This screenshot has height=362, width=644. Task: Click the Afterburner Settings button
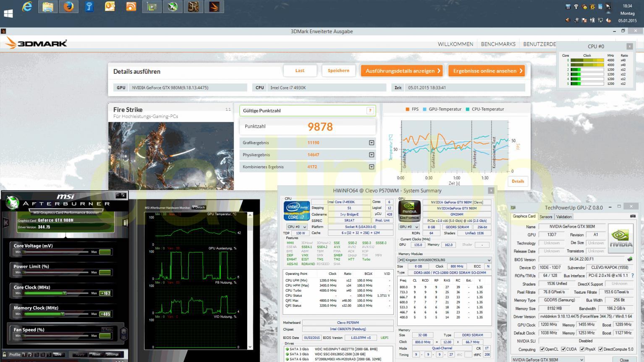[x=112, y=354]
